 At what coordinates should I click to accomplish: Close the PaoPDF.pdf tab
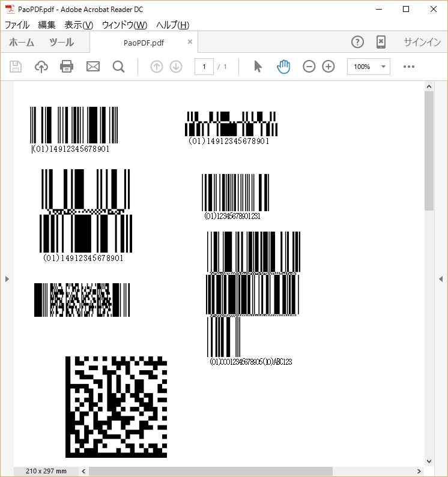190,41
